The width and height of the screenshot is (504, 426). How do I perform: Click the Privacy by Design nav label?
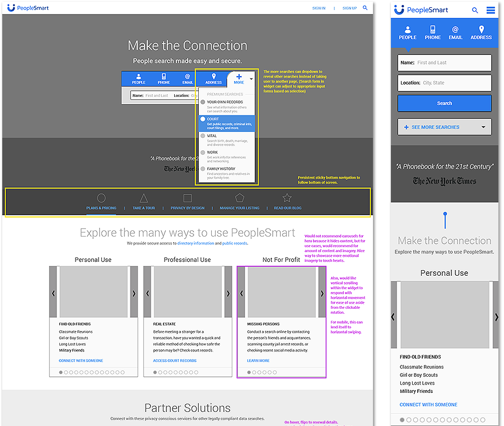click(188, 208)
